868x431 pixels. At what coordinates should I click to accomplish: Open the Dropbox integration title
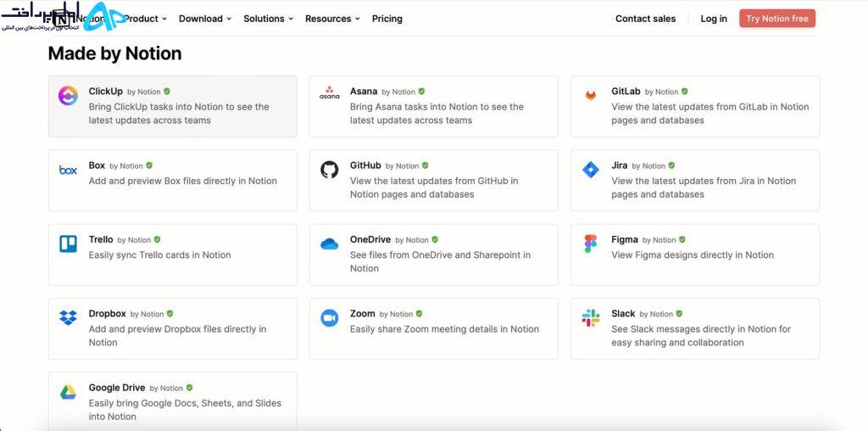[108, 313]
